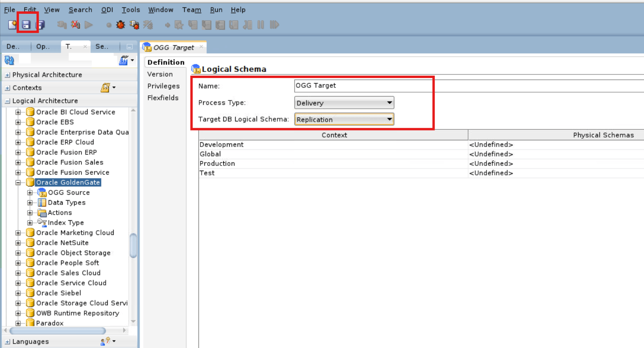The image size is (644, 348).
Task: Select the Flexfields side tab
Action: click(x=163, y=98)
